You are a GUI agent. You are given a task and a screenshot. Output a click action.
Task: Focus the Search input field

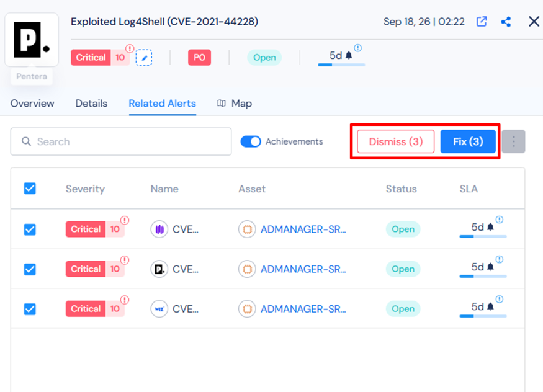coord(121,141)
